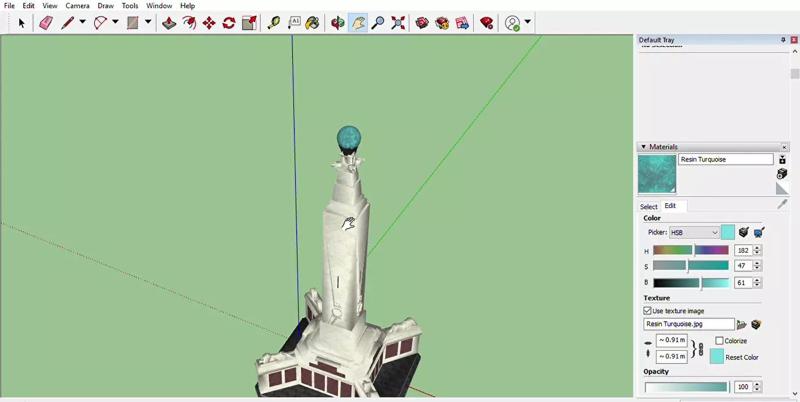Select the Line pencil tool
Viewport: 800px width, 402px height.
point(67,23)
